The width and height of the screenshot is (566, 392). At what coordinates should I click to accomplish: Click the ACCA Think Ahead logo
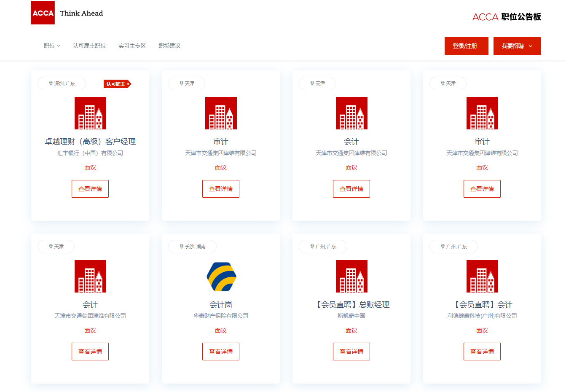(x=67, y=13)
